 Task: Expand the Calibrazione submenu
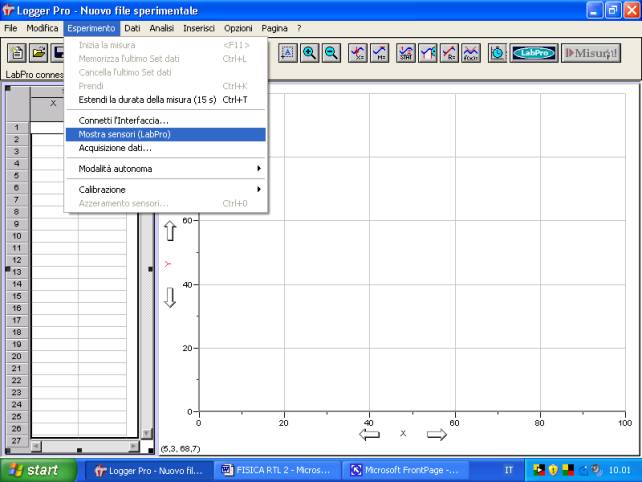[x=166, y=189]
